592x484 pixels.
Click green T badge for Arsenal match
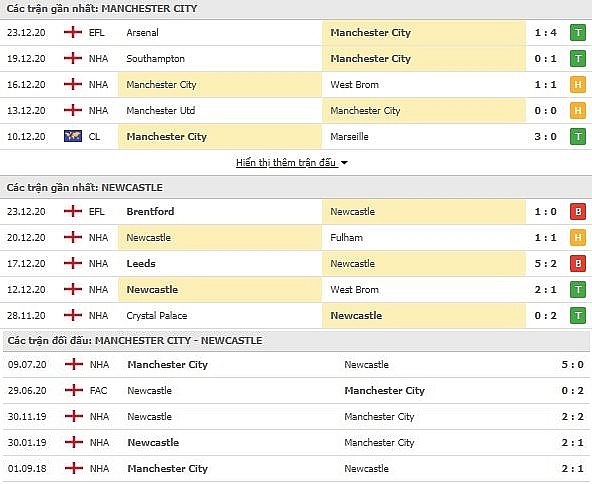[578, 33]
